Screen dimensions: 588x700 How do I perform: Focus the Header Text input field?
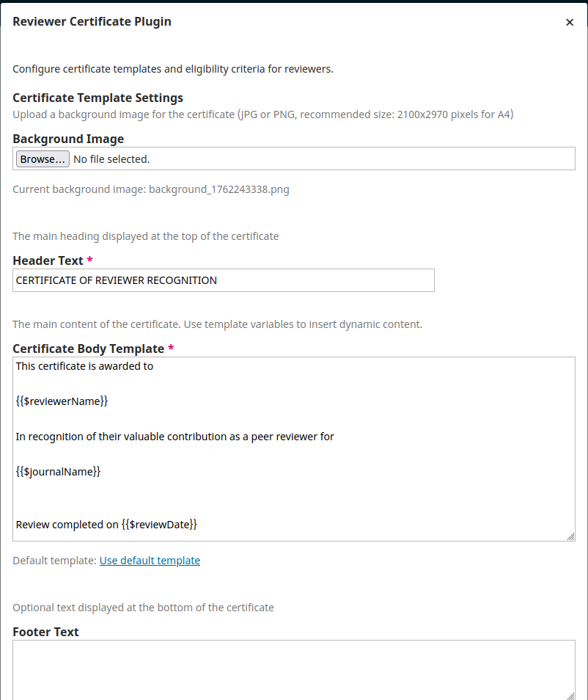click(x=223, y=280)
